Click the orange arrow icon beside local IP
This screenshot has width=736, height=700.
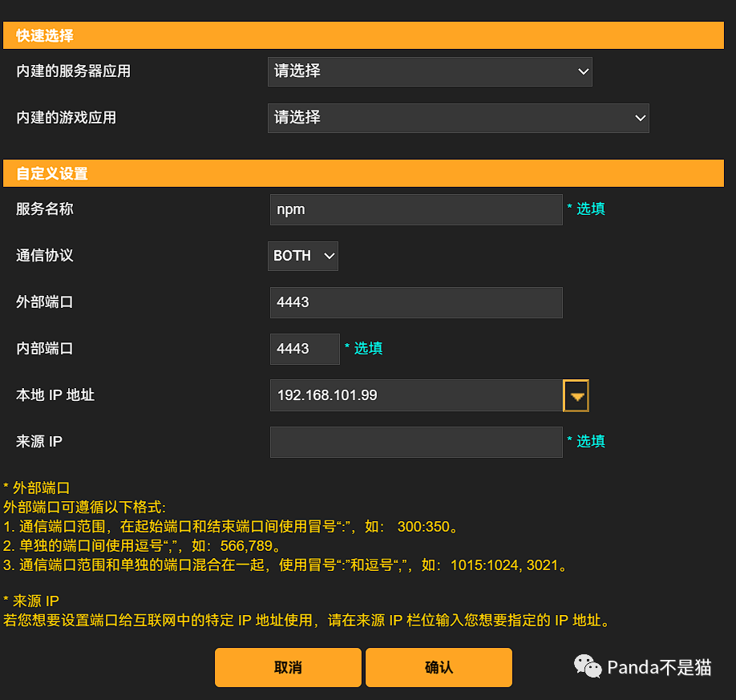(576, 395)
